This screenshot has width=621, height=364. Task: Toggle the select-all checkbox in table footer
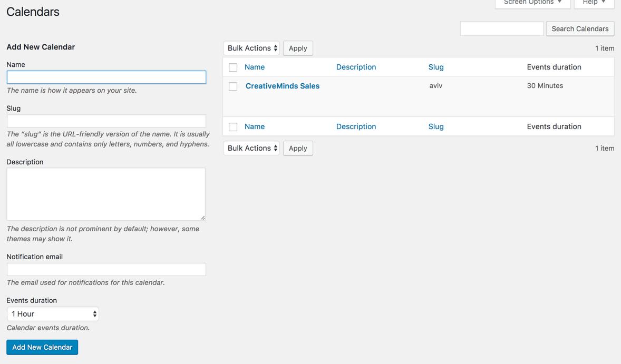coord(233,127)
